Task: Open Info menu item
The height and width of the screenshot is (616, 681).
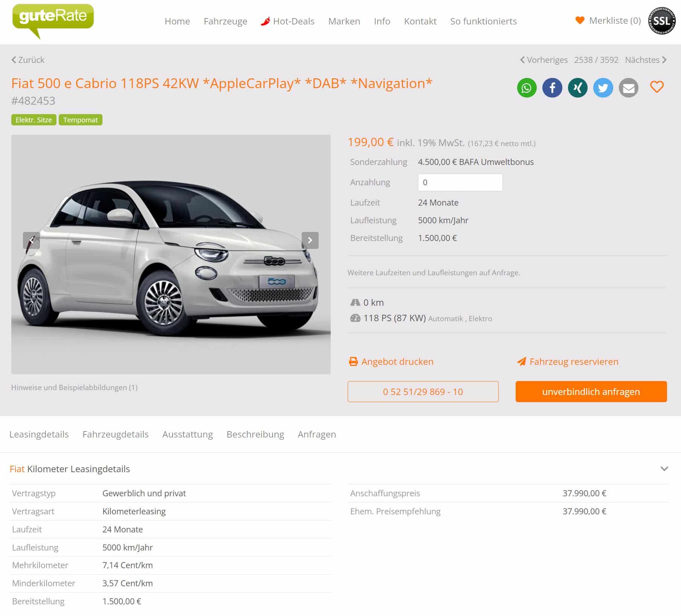Action: coord(382,21)
